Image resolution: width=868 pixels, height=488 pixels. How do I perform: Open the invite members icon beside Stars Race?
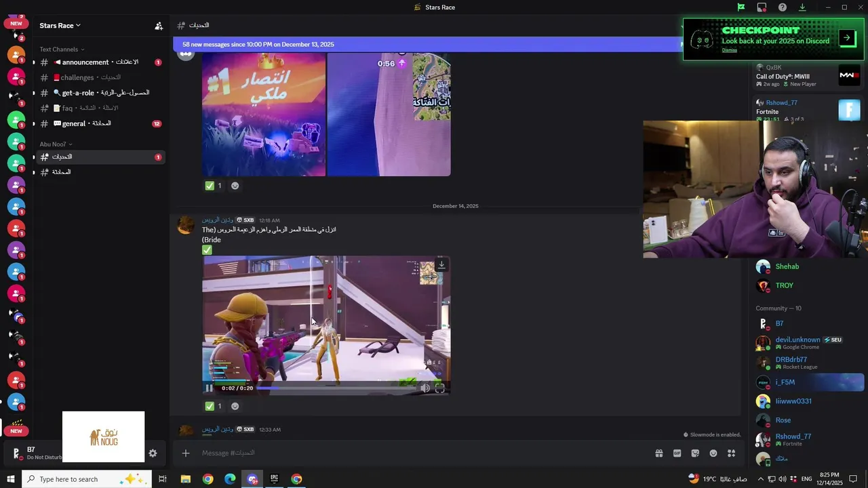(159, 26)
